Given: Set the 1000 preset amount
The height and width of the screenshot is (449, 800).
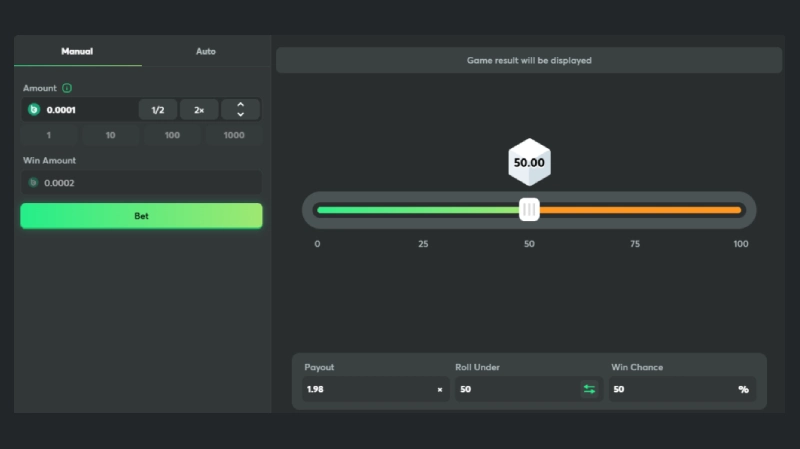Looking at the screenshot, I should click(234, 135).
